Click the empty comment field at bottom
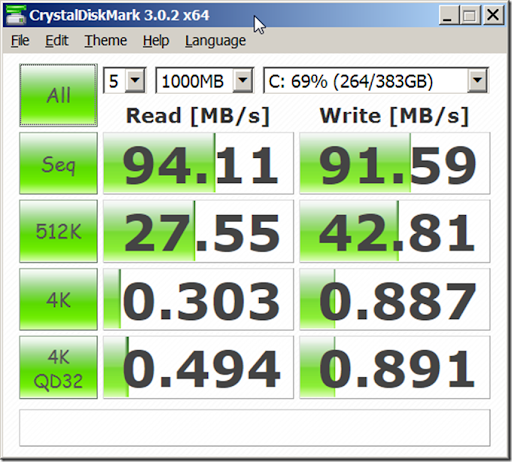 click(255, 428)
